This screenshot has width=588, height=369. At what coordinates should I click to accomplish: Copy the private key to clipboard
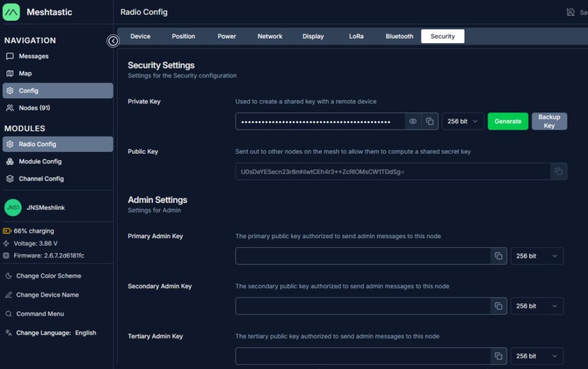click(x=430, y=121)
